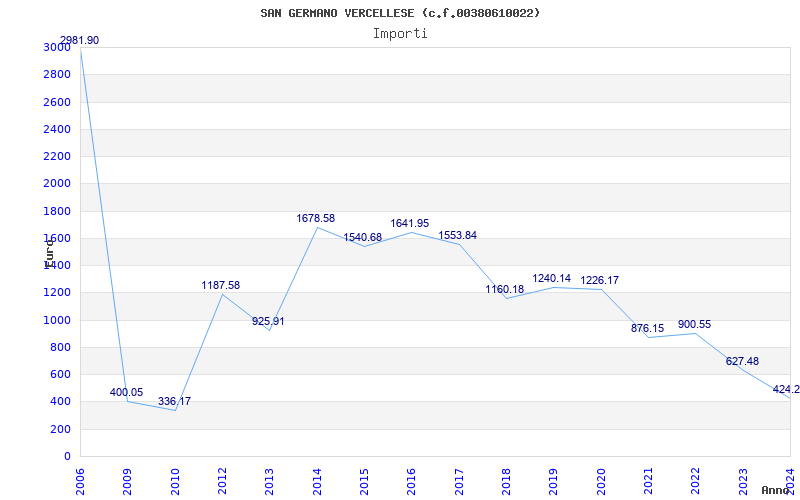Click the Euro y-axis title
800x500 pixels.
[49, 254]
